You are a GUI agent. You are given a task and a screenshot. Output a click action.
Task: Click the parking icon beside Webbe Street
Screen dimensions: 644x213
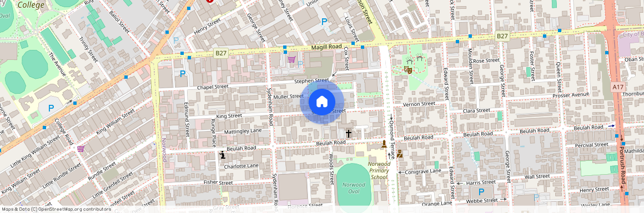[481, 192]
